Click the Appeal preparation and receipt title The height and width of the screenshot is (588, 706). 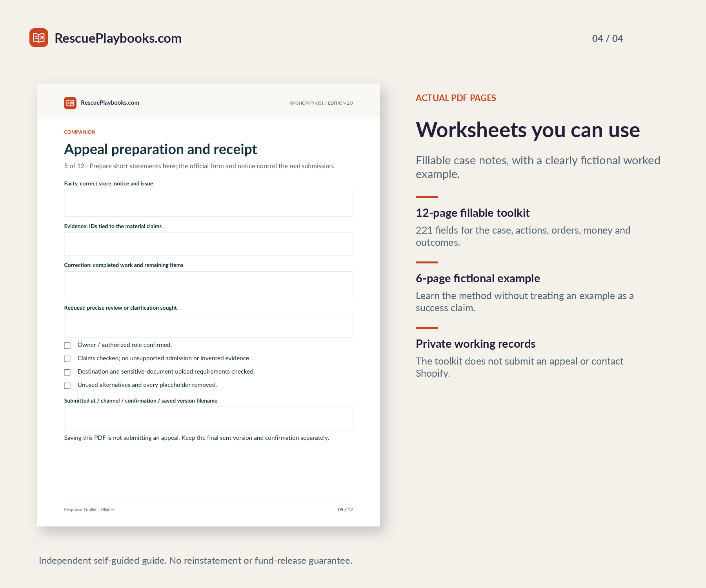click(x=160, y=149)
